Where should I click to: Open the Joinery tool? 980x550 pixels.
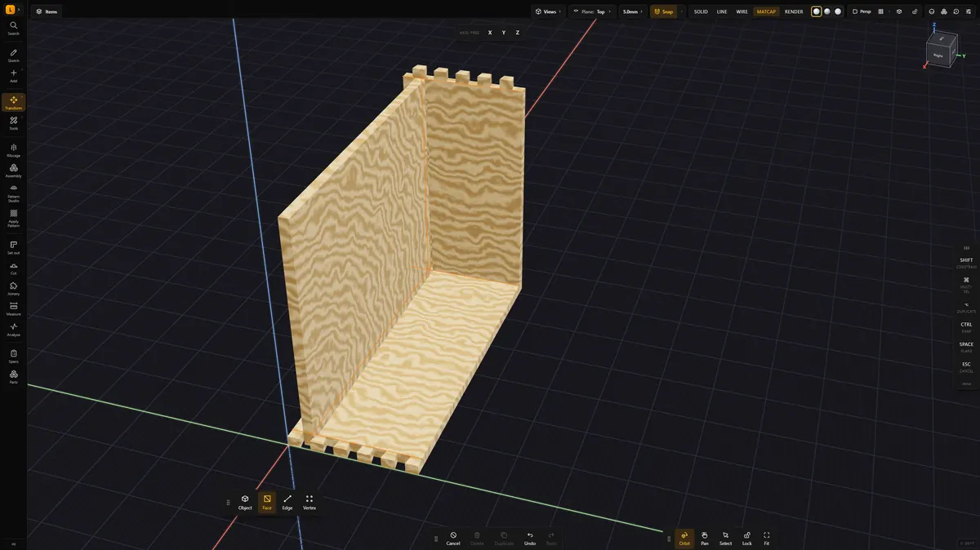(x=13, y=288)
